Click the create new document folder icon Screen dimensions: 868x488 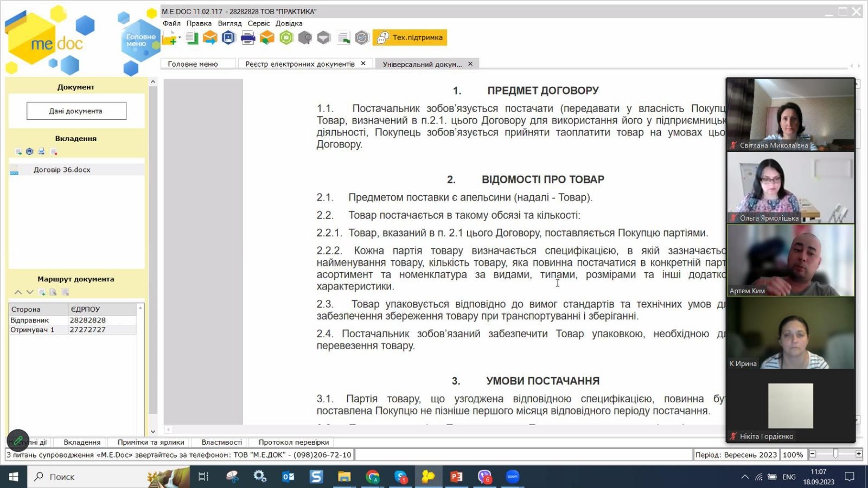tap(170, 38)
